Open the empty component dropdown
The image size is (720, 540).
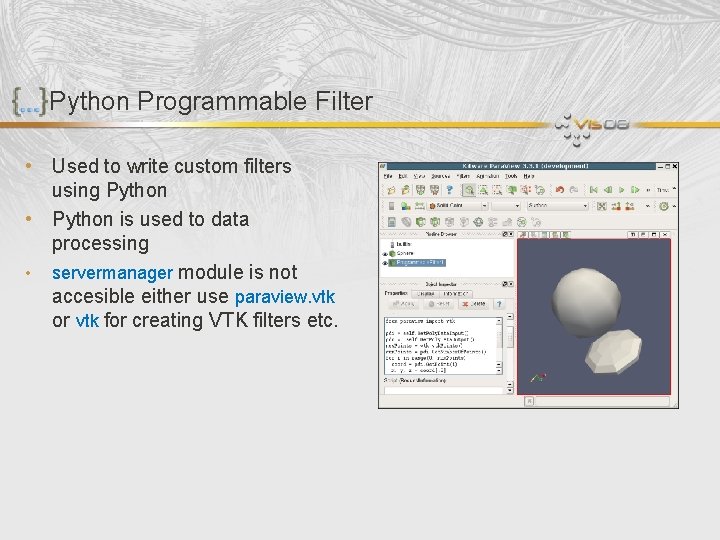click(506, 206)
